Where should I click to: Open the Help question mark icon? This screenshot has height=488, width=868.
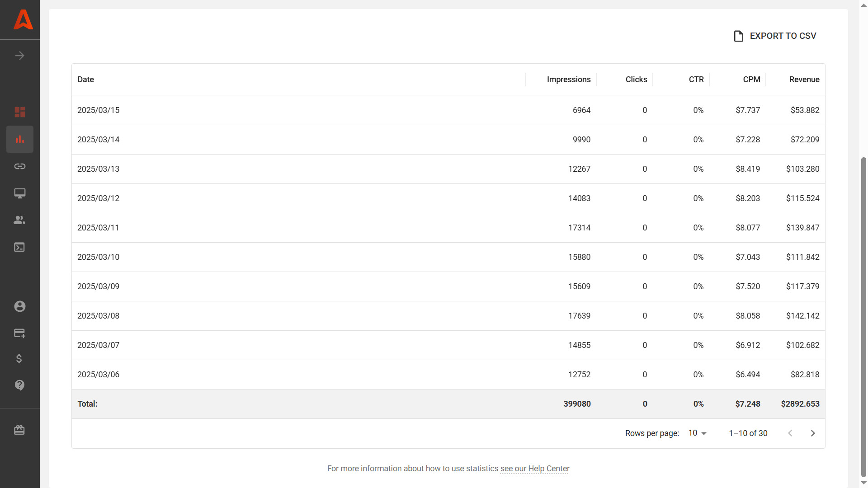click(x=20, y=385)
